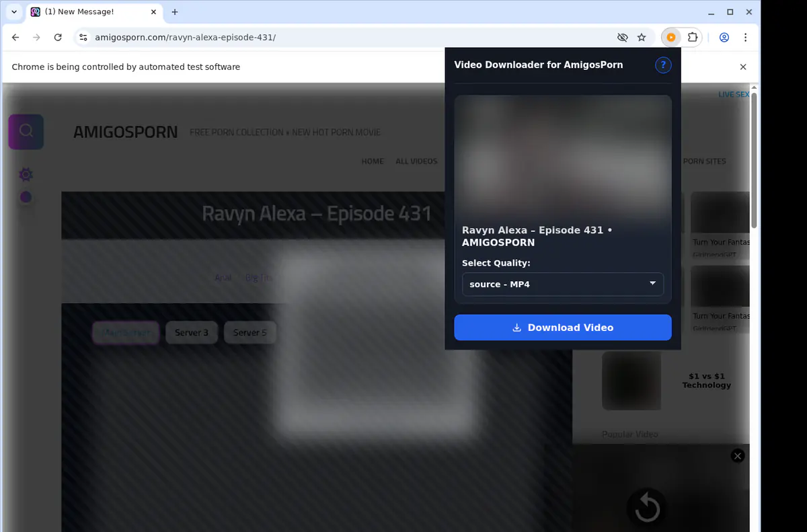Follow the LIVE SEX link
The height and width of the screenshot is (532, 807).
click(x=734, y=95)
